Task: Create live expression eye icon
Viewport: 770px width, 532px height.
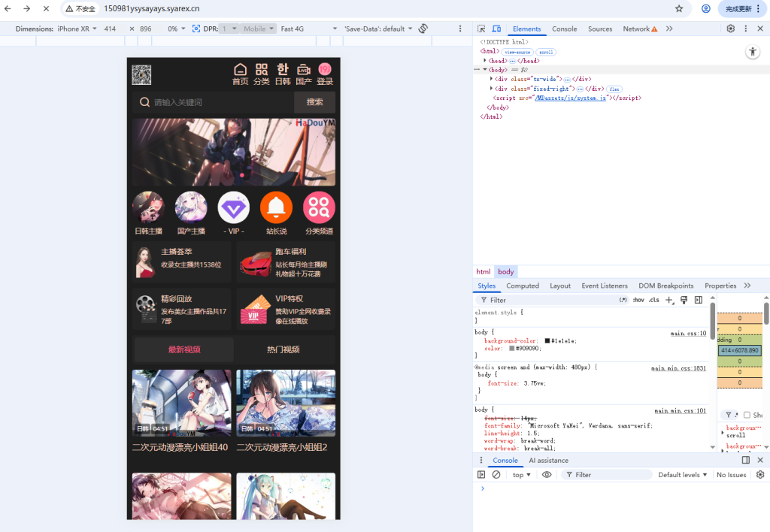Action: coord(547,475)
